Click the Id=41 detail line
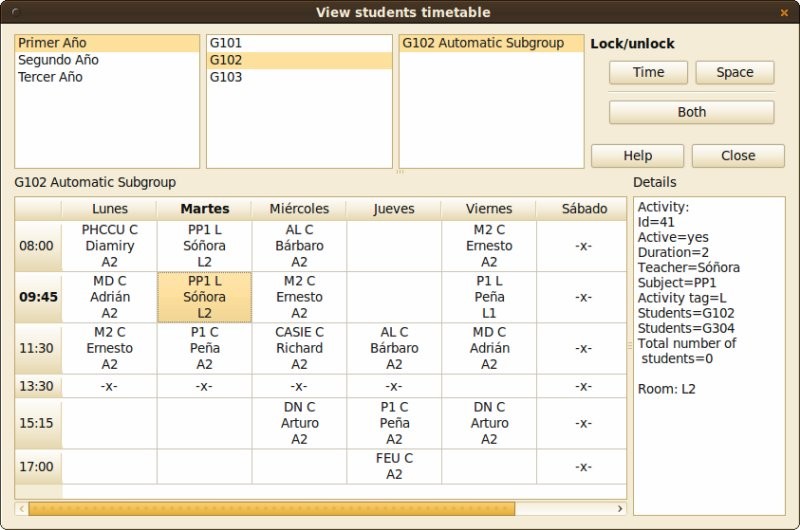Viewport: 800px width, 530px height. point(656,222)
